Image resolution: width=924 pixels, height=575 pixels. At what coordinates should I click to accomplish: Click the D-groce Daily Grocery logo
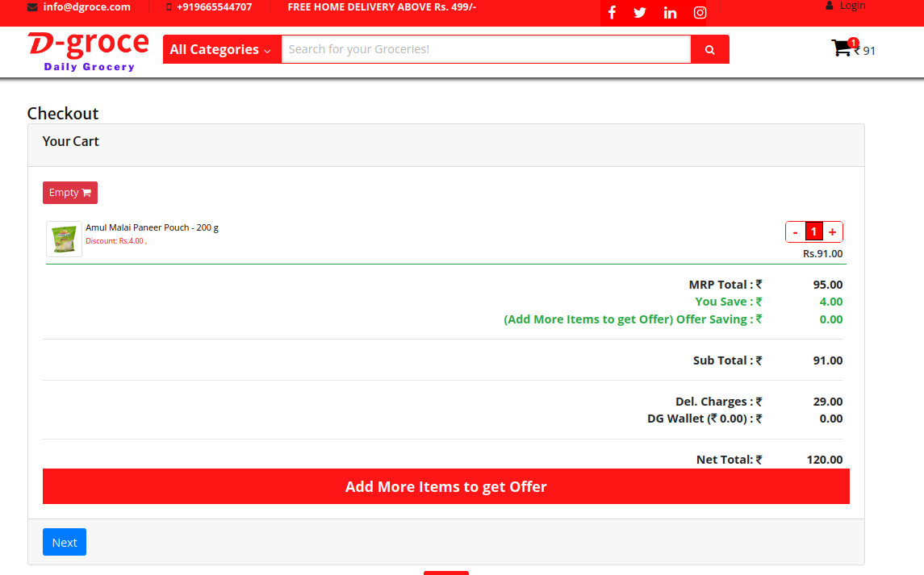click(88, 51)
